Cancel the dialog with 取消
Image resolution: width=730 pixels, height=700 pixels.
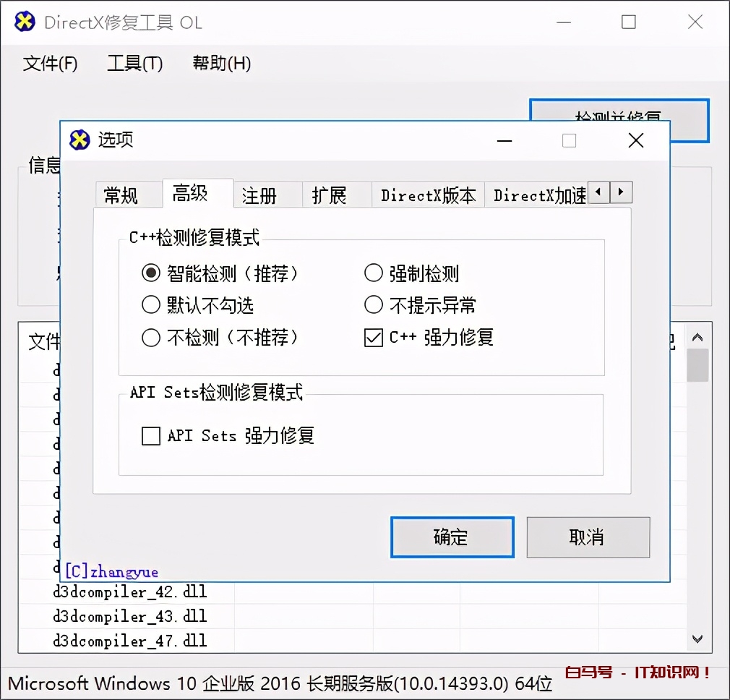(x=588, y=537)
